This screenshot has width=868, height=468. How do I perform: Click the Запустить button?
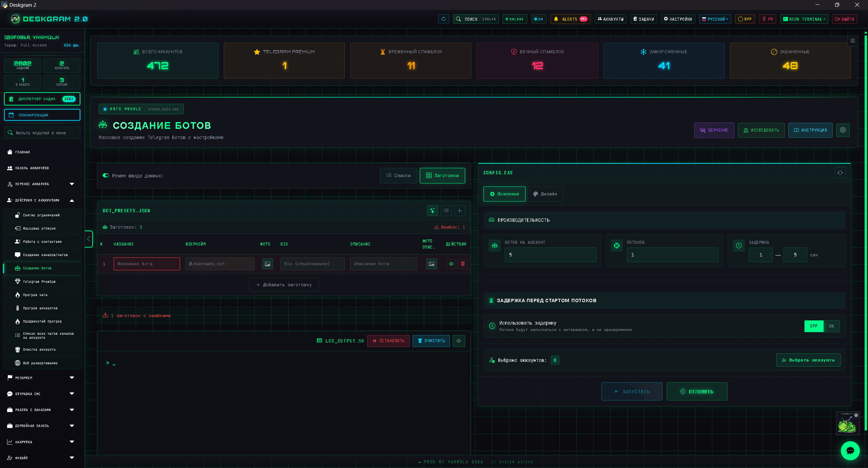pyautogui.click(x=632, y=391)
